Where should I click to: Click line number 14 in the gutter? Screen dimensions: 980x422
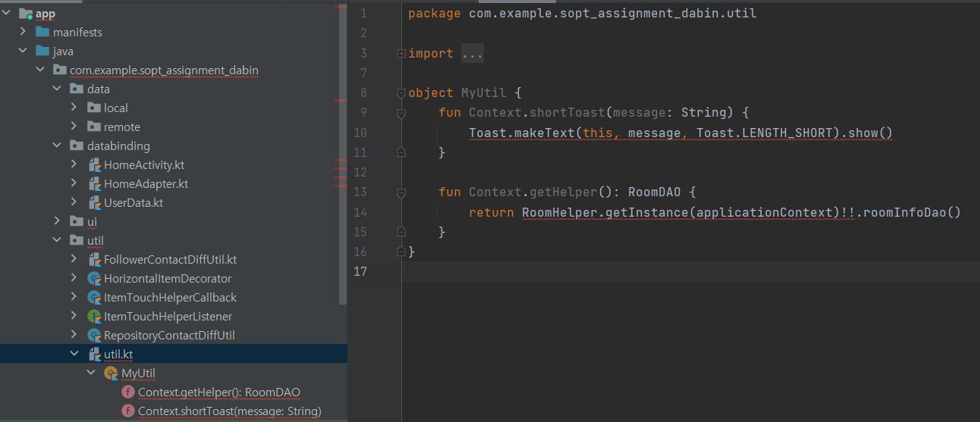pos(360,212)
